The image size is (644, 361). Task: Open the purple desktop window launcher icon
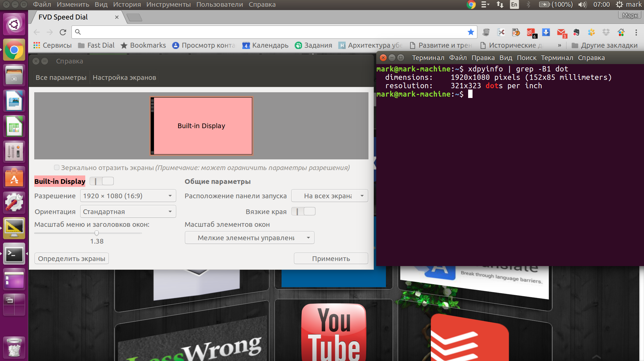pyautogui.click(x=14, y=279)
